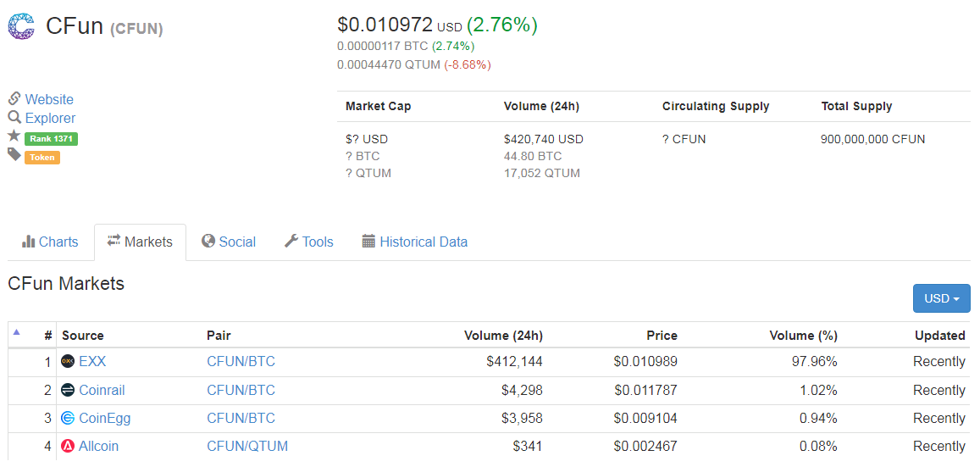Click the EXX exchange logo icon
Screen dimensions: 980x467
(x=69, y=362)
